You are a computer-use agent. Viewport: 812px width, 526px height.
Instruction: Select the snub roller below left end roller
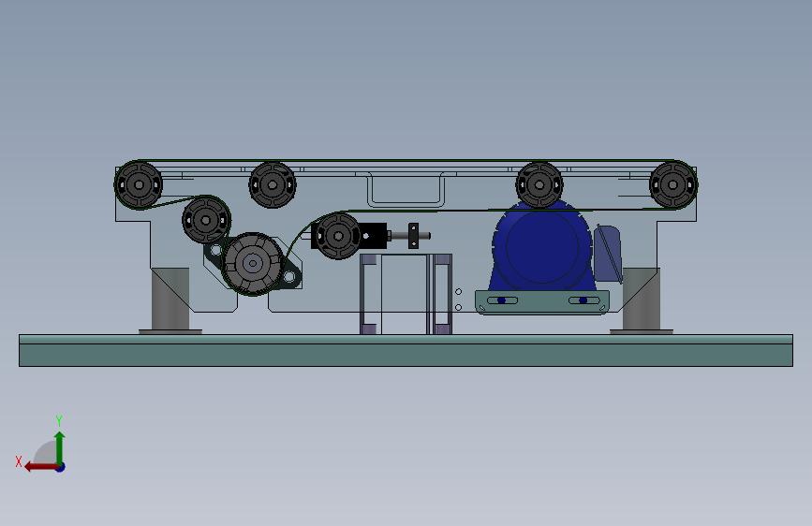click(206, 220)
